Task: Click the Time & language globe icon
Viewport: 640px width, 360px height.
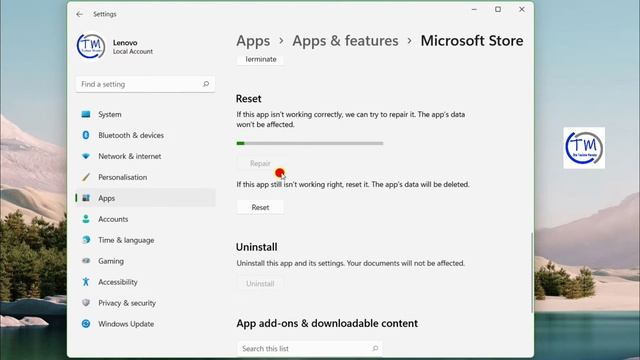Action: coord(86,240)
